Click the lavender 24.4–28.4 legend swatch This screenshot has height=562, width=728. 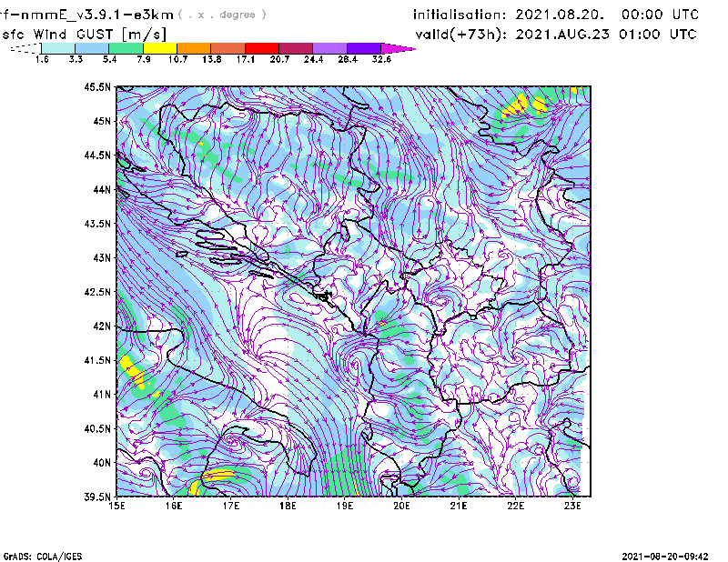330,48
